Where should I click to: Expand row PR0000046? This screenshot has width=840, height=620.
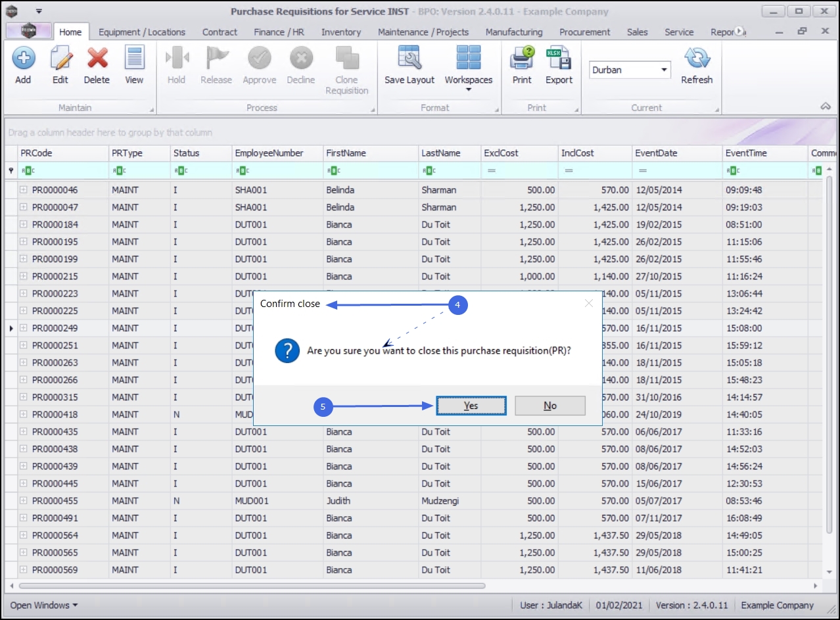[x=24, y=190]
